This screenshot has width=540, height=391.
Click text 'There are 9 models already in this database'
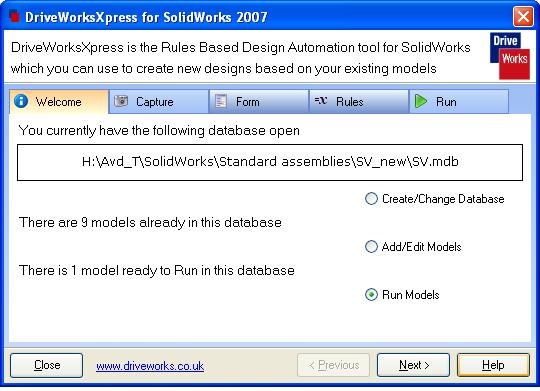tap(150, 223)
